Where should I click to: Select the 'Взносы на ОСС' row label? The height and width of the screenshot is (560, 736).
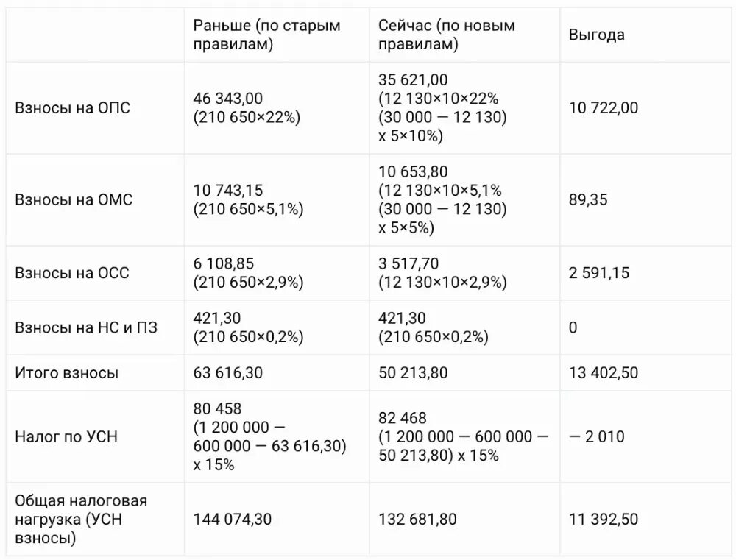(x=72, y=273)
